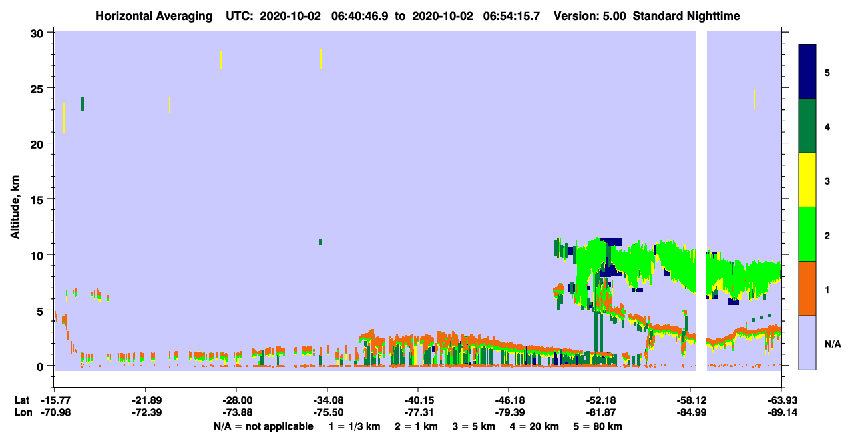
Task: Click the latitude value '-63.93'
Action: (781, 400)
